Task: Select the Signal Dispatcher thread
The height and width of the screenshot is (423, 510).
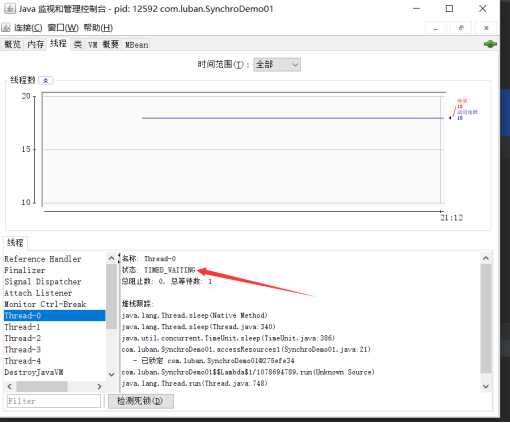Action: [x=55, y=282]
